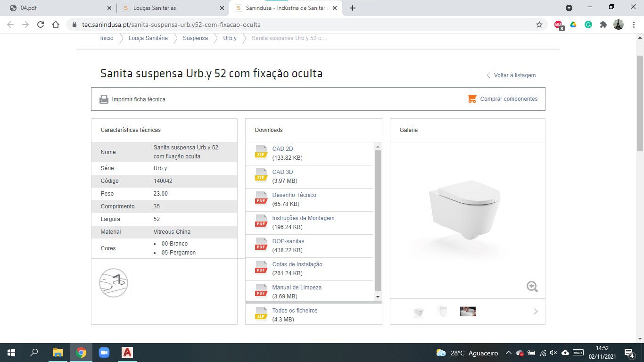Open the tab search dropdown arrow
644x362 pixels.
(x=569, y=8)
